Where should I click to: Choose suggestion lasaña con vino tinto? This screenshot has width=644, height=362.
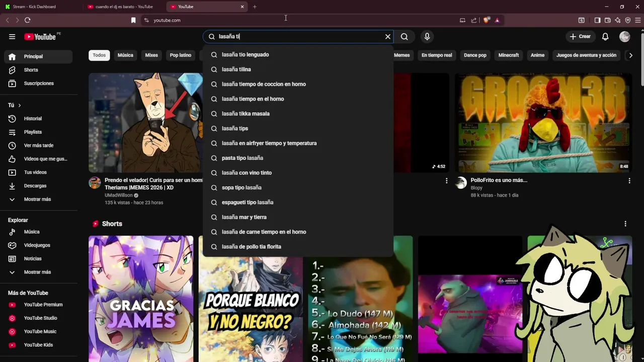tap(298, 172)
